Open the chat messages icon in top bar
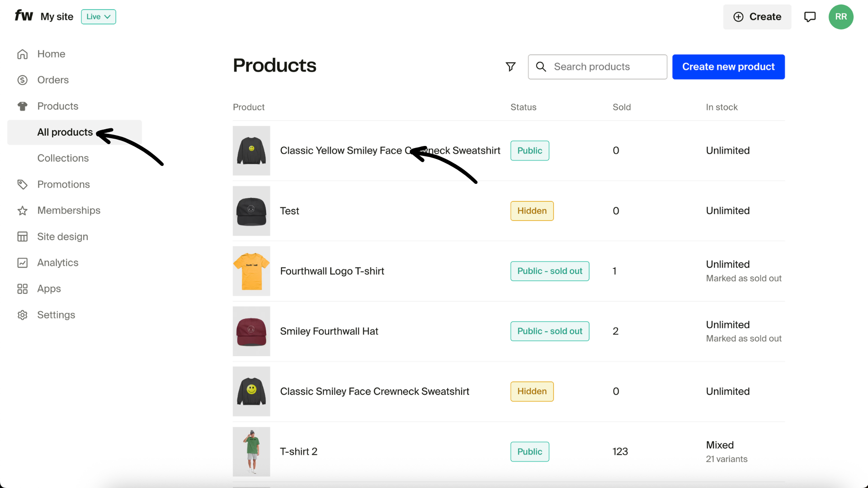Image resolution: width=868 pixels, height=488 pixels. [810, 17]
